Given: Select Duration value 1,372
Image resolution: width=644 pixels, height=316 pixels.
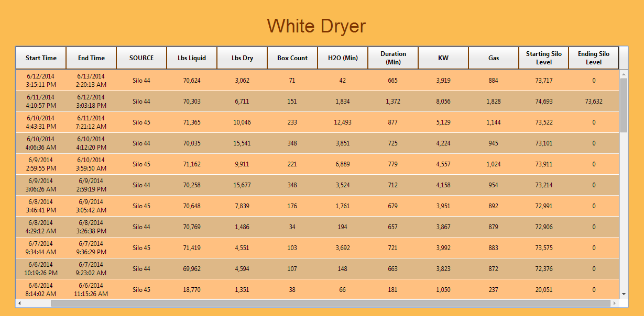Looking at the screenshot, I should coord(393,101).
